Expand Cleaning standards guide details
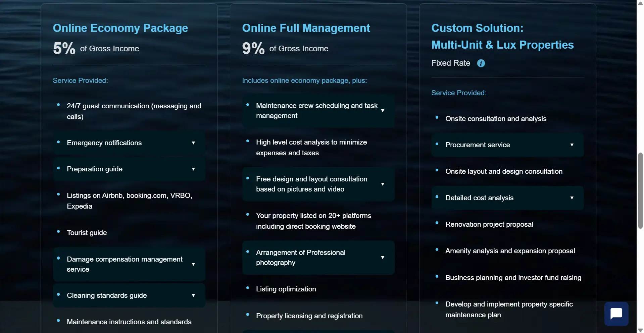 [x=193, y=295]
